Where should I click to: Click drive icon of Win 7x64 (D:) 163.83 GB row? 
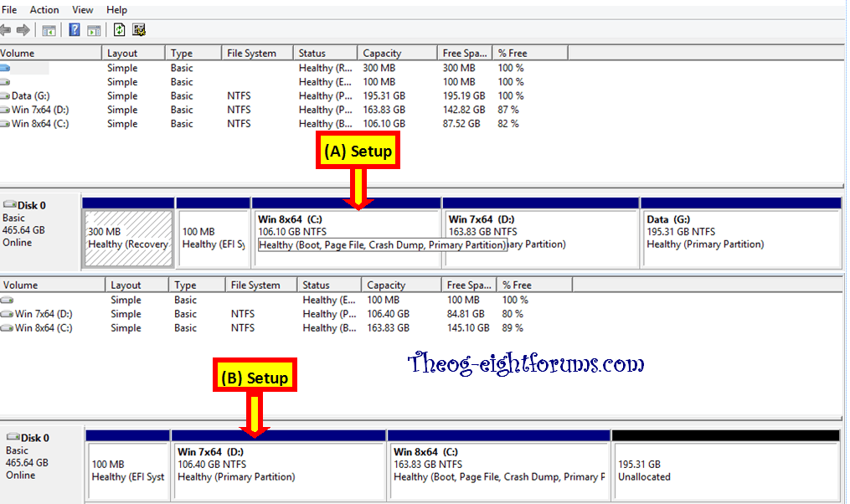5,110
